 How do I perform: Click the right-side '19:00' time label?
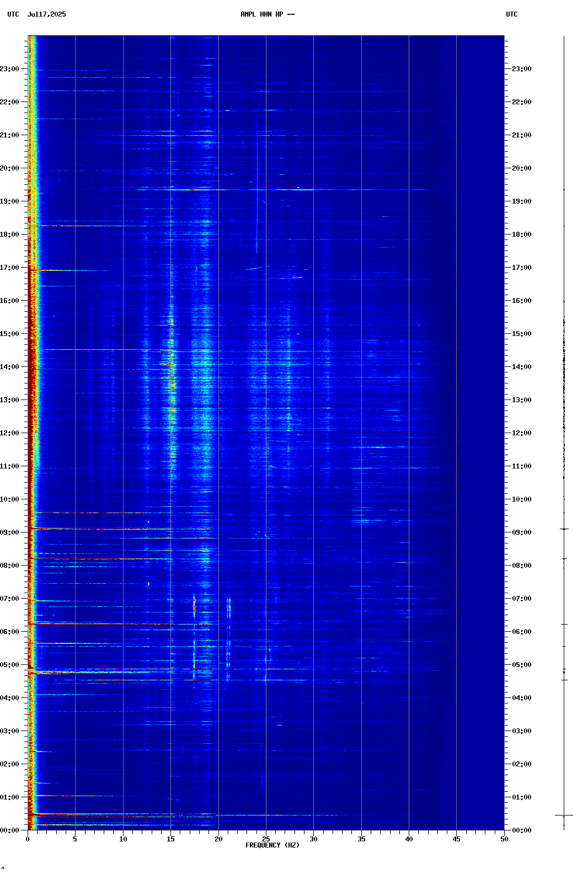tap(522, 201)
